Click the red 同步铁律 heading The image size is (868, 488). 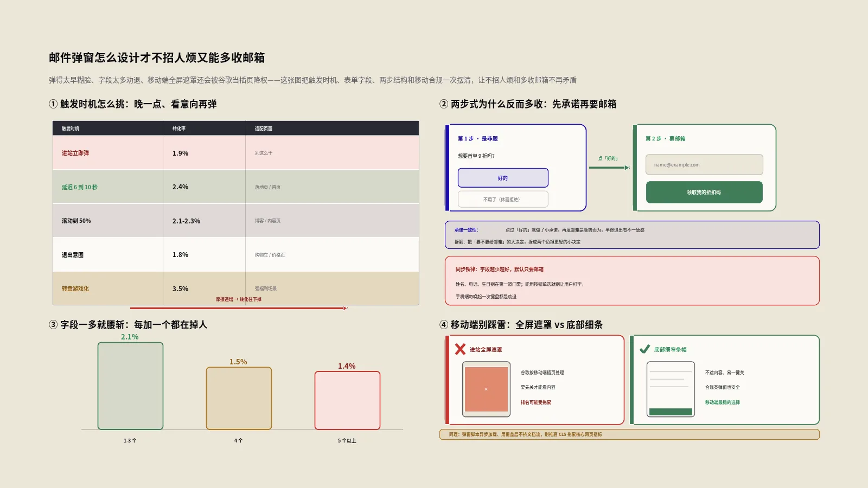click(x=499, y=269)
